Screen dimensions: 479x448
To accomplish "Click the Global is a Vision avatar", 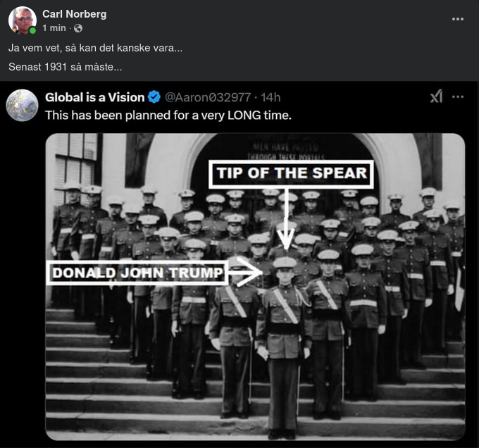I will tap(23, 105).
